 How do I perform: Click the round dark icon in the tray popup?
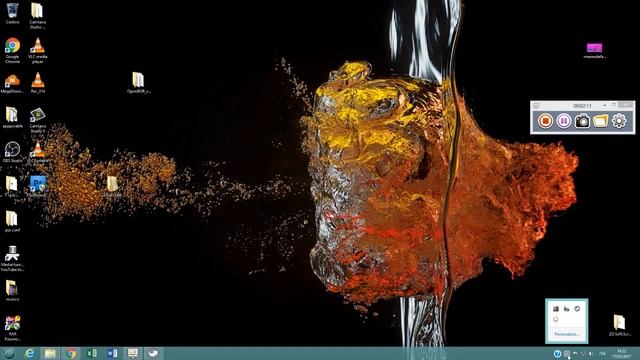[577, 309]
